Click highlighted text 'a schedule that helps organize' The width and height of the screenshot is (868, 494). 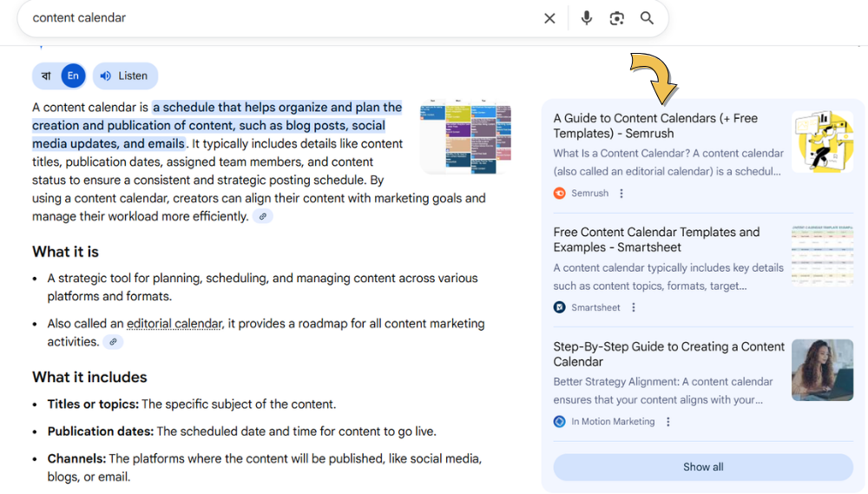point(240,108)
